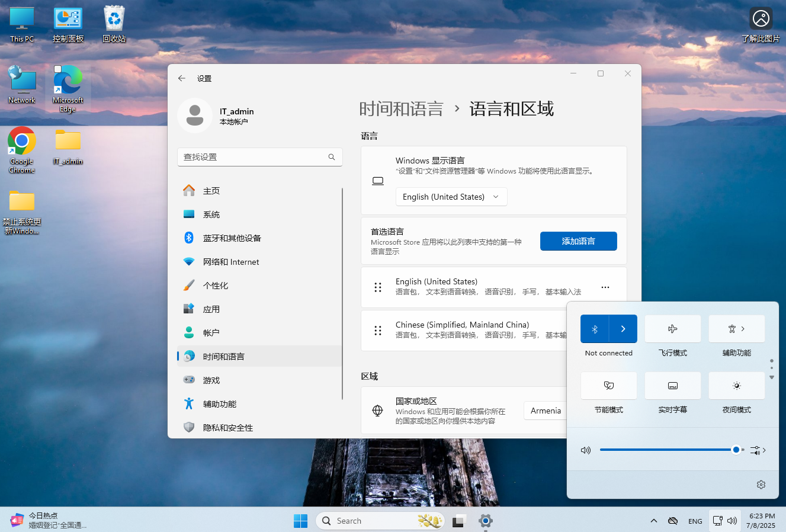This screenshot has height=532, width=786.
Task: Click the 添加语言 button
Action: (x=578, y=241)
